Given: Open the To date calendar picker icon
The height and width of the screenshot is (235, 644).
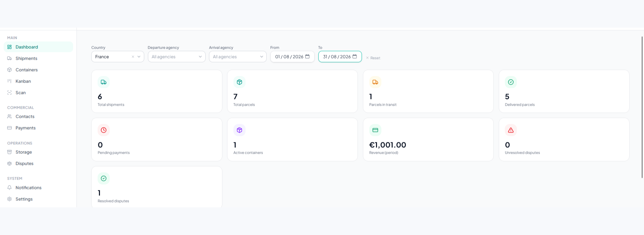Looking at the screenshot, I should pyautogui.click(x=355, y=56).
